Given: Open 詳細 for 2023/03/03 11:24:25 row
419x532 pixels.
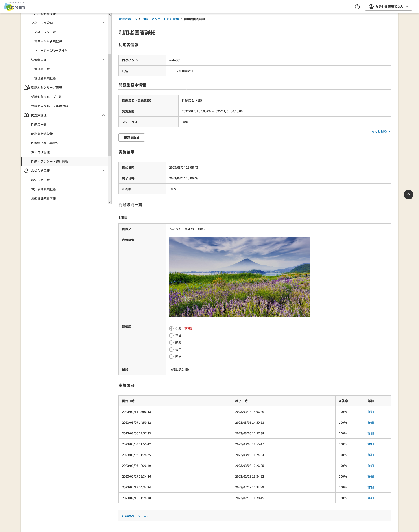Looking at the screenshot, I should 370,455.
